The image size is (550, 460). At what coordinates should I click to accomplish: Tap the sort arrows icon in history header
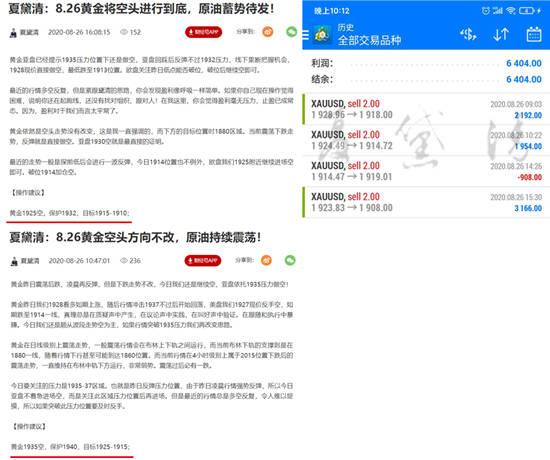coord(501,34)
